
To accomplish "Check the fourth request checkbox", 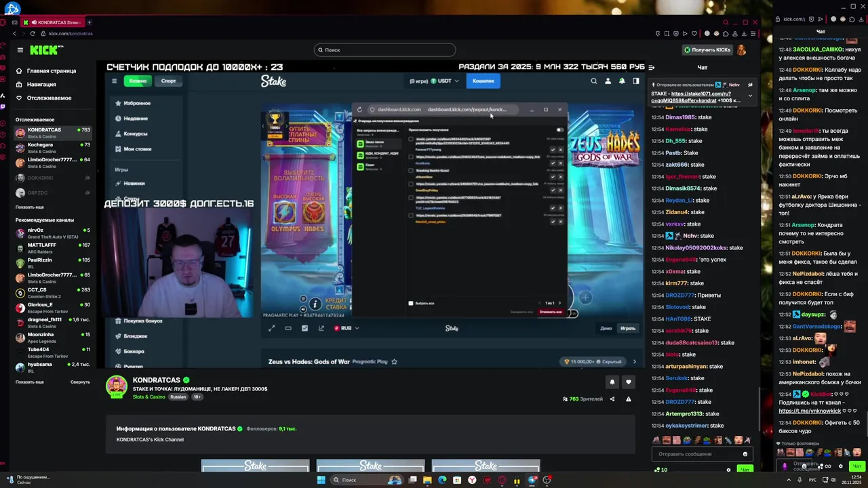I will click(x=410, y=183).
